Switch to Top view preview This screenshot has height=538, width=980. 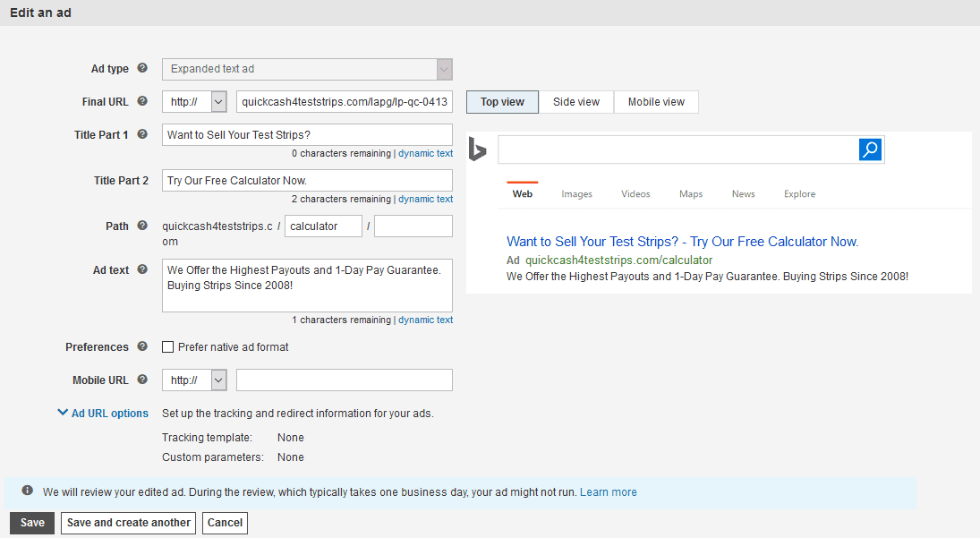[x=502, y=102]
